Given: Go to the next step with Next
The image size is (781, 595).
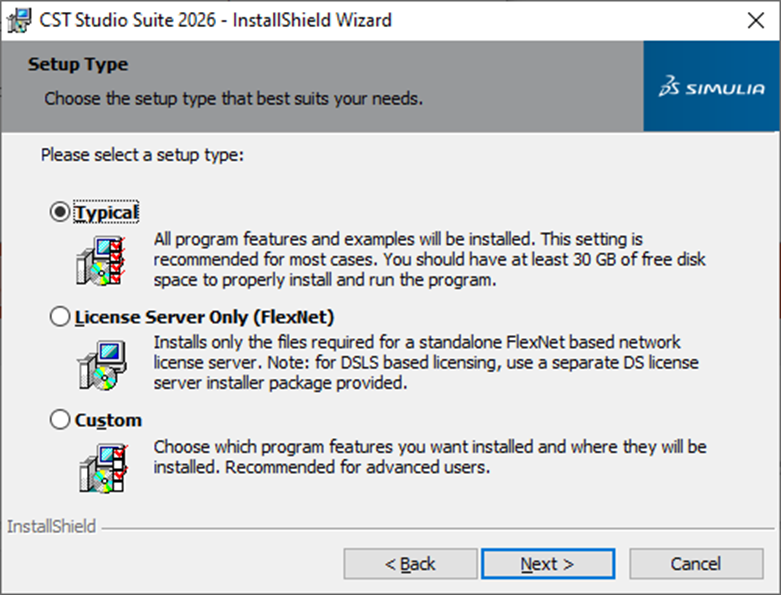Looking at the screenshot, I should (x=546, y=564).
